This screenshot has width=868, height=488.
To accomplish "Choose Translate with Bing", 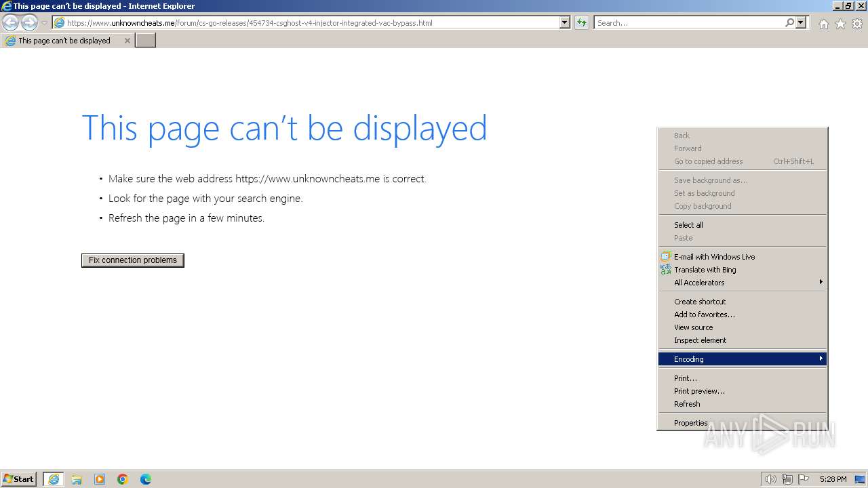I will 743,270.
